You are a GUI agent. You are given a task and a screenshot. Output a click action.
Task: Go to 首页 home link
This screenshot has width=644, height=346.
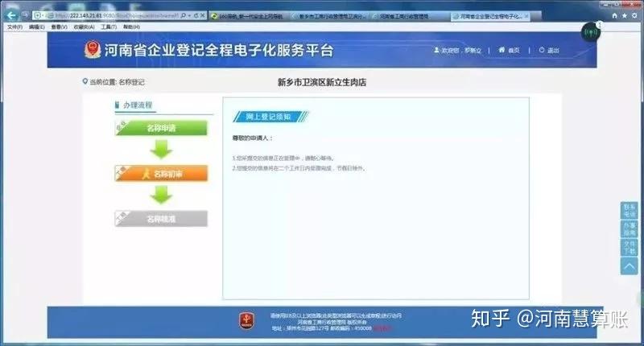509,50
